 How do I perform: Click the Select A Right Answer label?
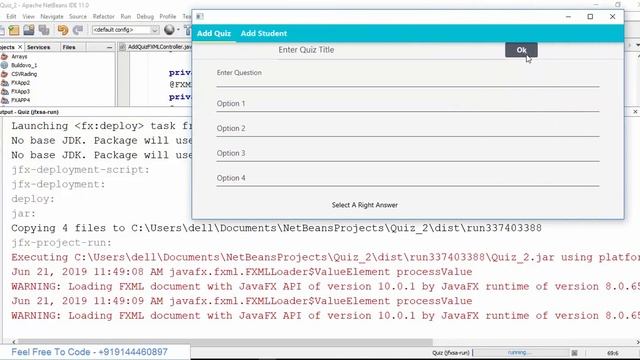tap(364, 205)
